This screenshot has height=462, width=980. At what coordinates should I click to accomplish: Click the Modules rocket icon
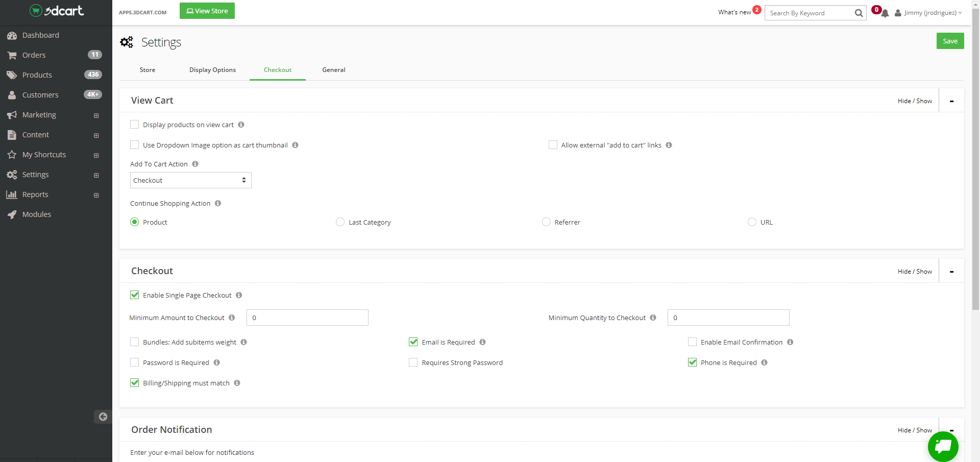(12, 214)
